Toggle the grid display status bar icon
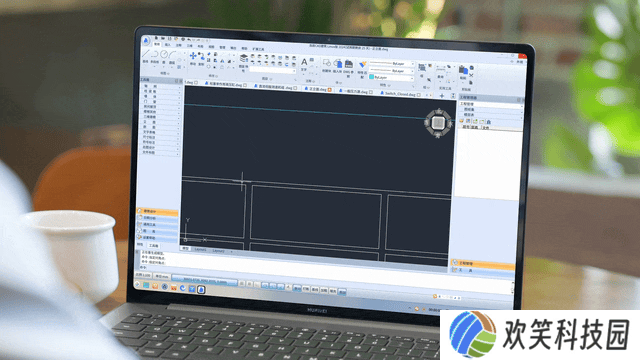This screenshot has height=360, width=640. (249, 284)
